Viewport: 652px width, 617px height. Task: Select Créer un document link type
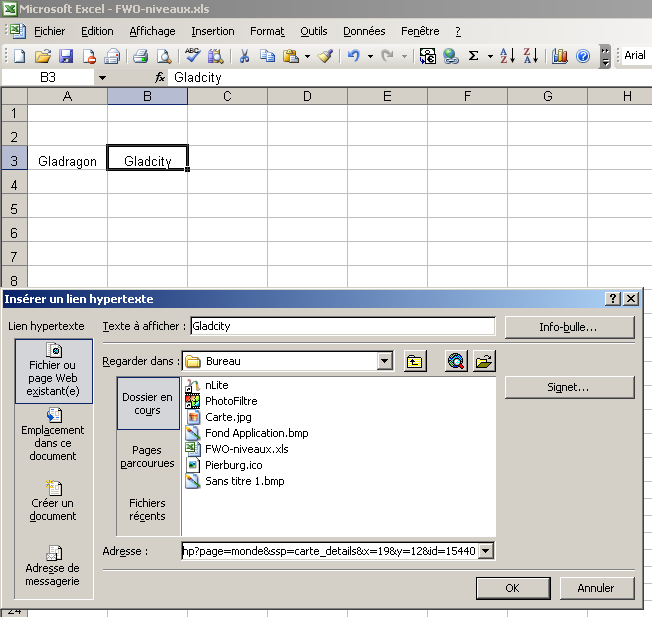(53, 501)
